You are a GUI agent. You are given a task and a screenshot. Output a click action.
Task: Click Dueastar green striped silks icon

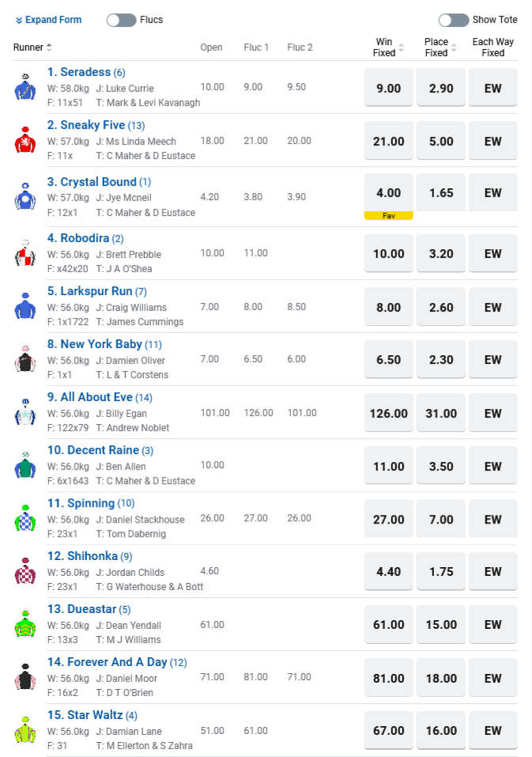point(25,624)
